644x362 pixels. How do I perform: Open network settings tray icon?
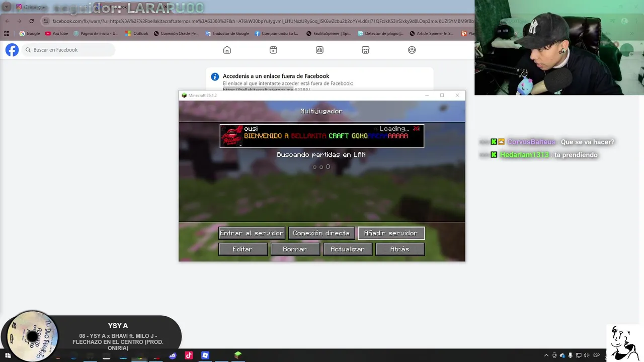579,355
